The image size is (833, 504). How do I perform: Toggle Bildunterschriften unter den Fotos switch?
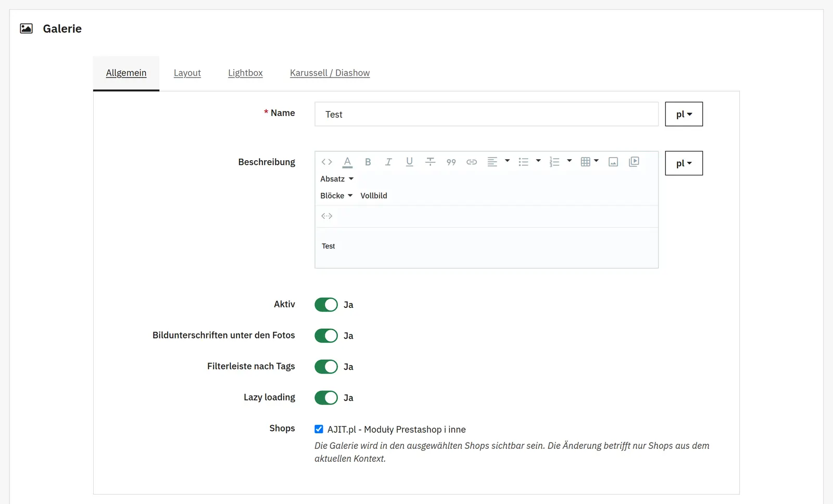tap(326, 335)
